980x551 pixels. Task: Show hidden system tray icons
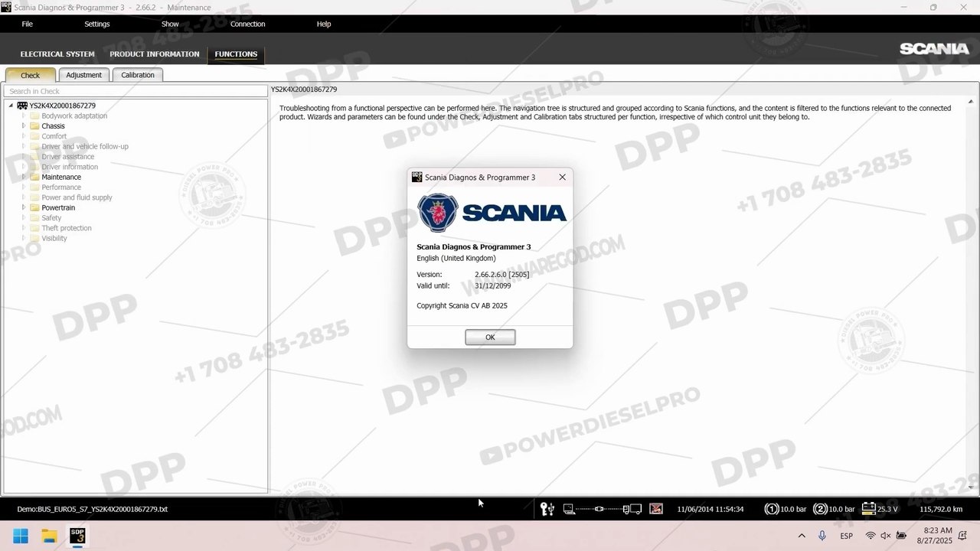pos(802,536)
